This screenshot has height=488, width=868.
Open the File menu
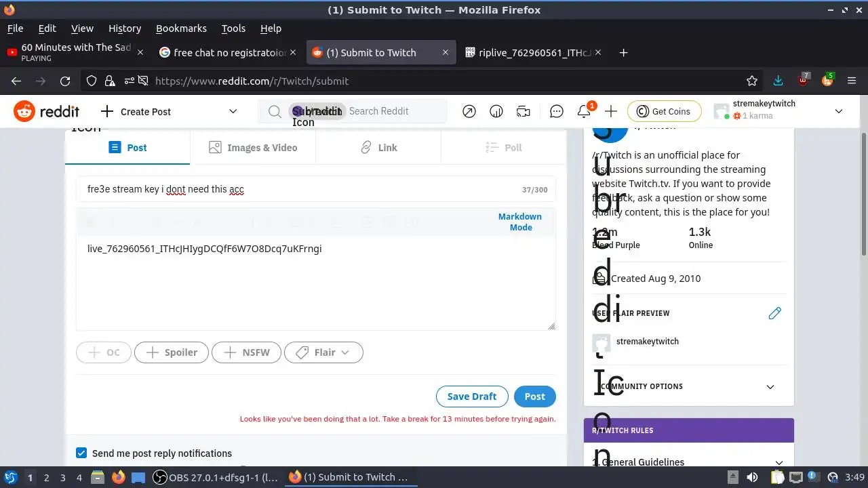[15, 28]
